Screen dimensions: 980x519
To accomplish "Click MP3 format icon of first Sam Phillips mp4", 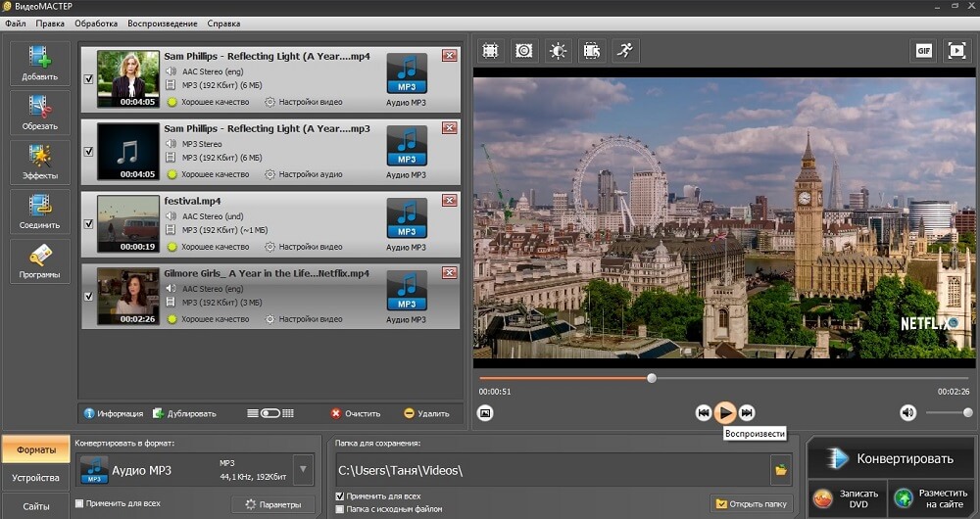I will coord(407,73).
